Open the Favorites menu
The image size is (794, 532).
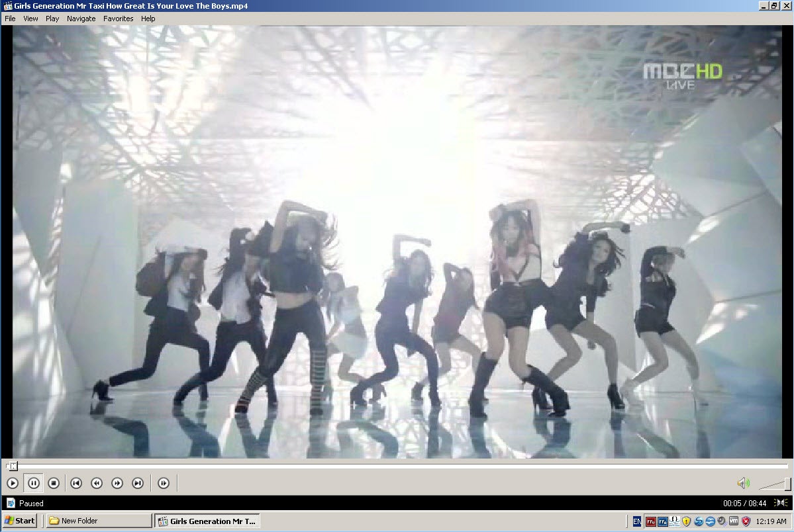coord(118,19)
